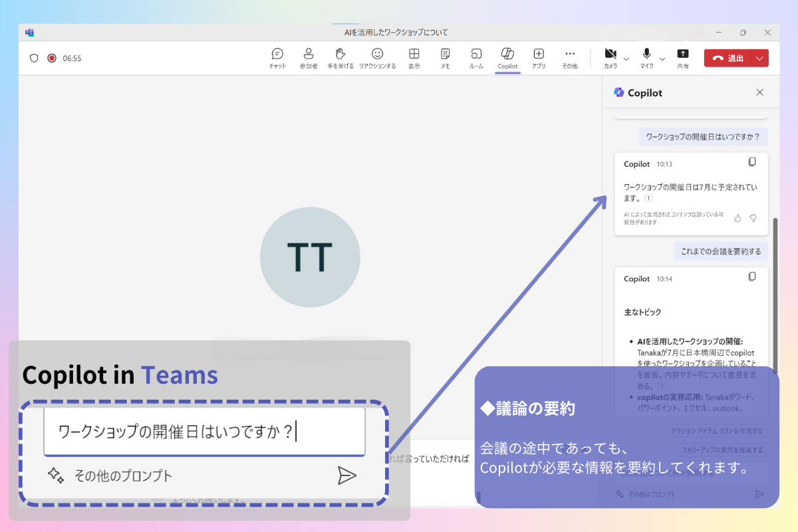Viewport: 798px width, 532px height.
Task: Open the メモ meeting notes
Action: coord(445,59)
